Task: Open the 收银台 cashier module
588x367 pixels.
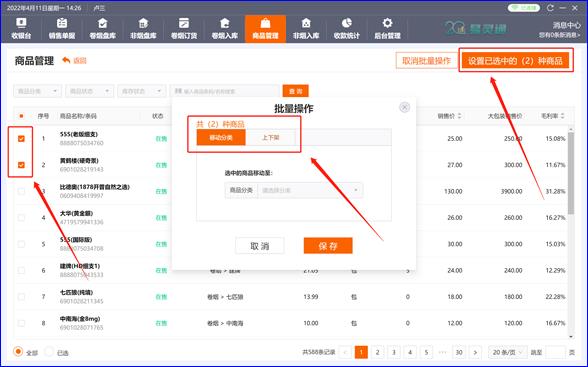Action: (21, 28)
